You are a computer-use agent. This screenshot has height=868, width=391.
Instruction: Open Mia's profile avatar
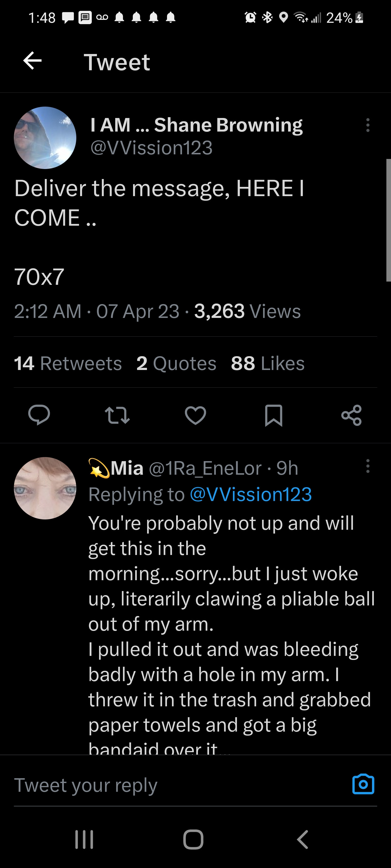pos(45,488)
